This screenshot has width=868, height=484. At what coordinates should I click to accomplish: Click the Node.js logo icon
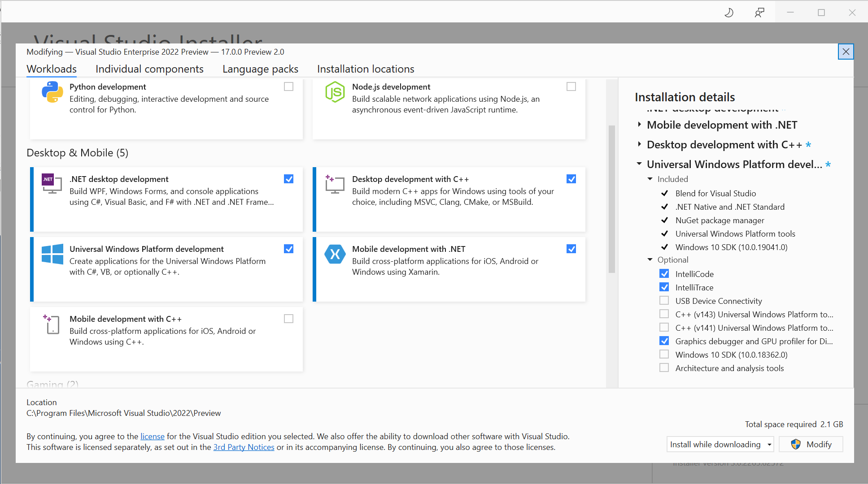(335, 93)
